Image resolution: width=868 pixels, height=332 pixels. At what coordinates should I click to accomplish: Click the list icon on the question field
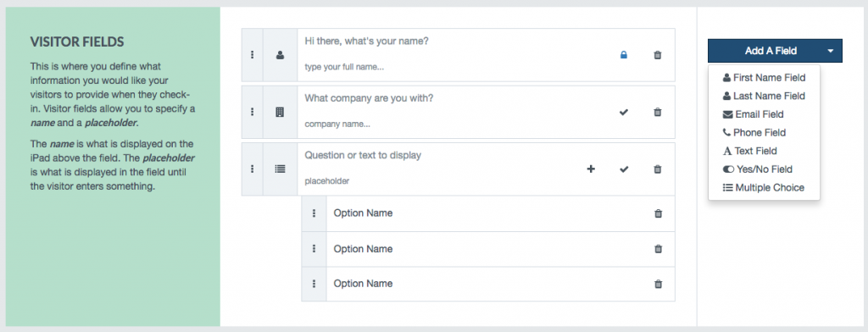point(280,169)
